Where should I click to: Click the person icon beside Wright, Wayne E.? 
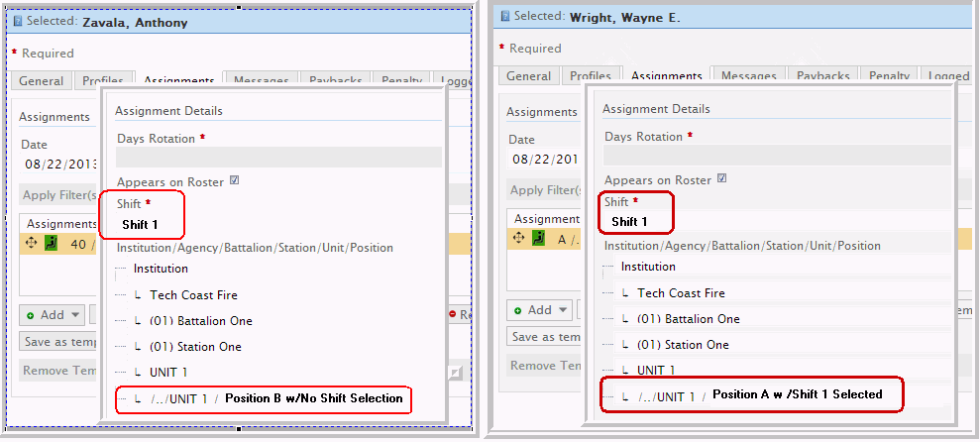coord(504,17)
